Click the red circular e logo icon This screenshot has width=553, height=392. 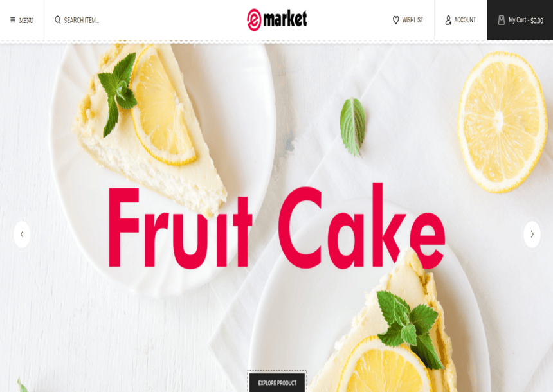(254, 20)
